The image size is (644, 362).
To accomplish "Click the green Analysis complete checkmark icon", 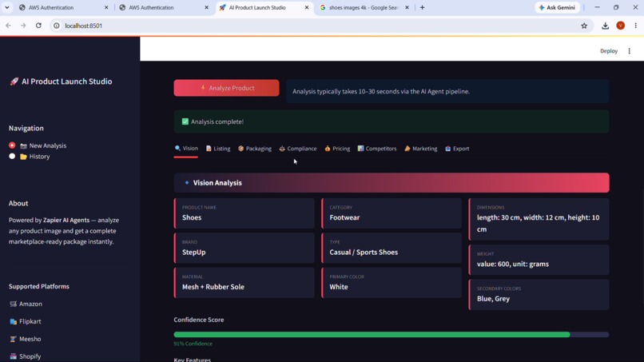I will (185, 121).
